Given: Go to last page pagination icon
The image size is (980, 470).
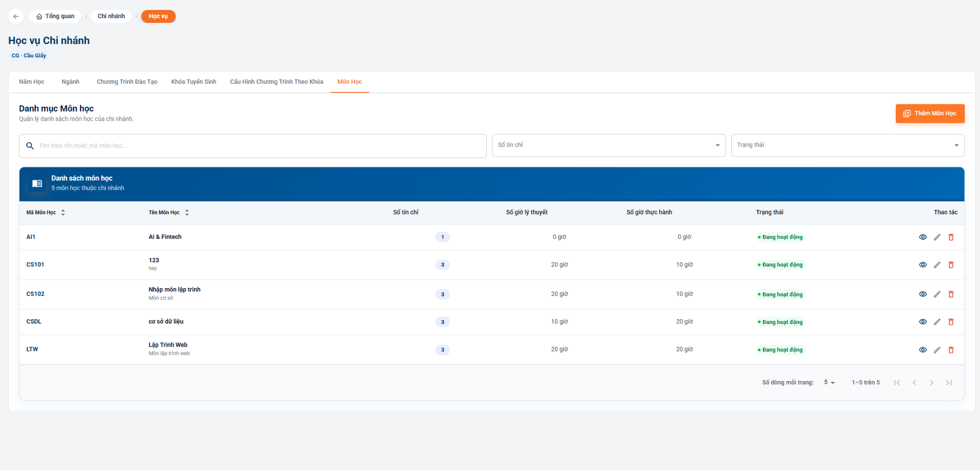Looking at the screenshot, I should [948, 382].
